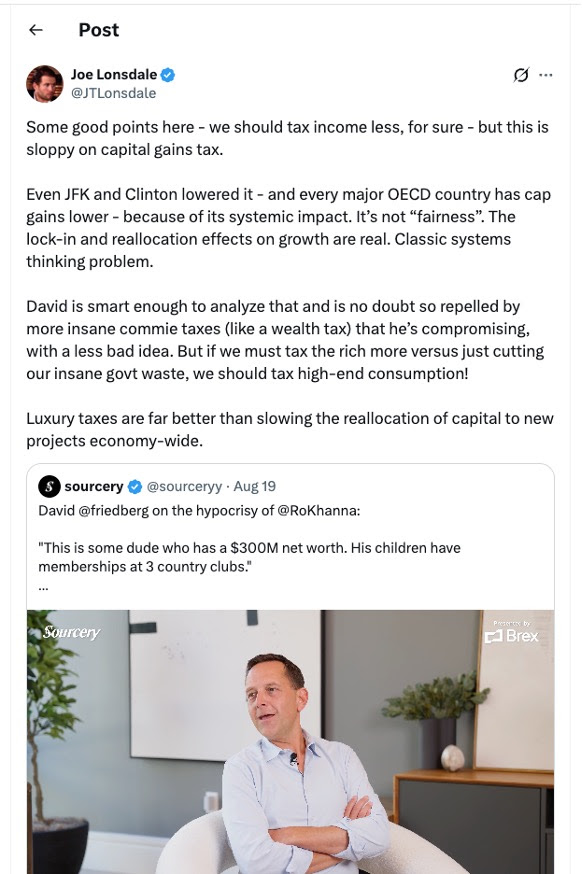Click Joe Lonsdale's blue verified badge
Image resolution: width=582 pixels, height=874 pixels.
168,75
